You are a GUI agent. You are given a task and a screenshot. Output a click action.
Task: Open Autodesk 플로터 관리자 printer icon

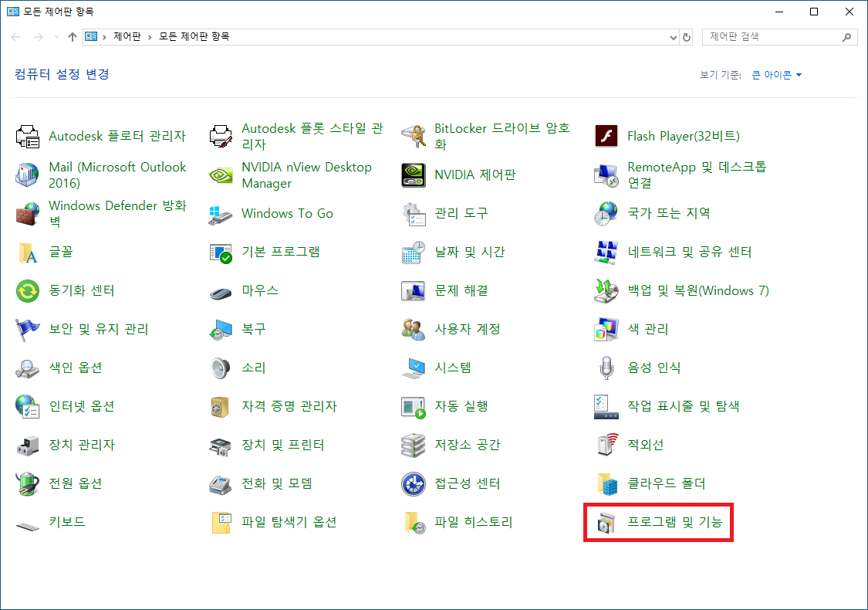tap(27, 137)
